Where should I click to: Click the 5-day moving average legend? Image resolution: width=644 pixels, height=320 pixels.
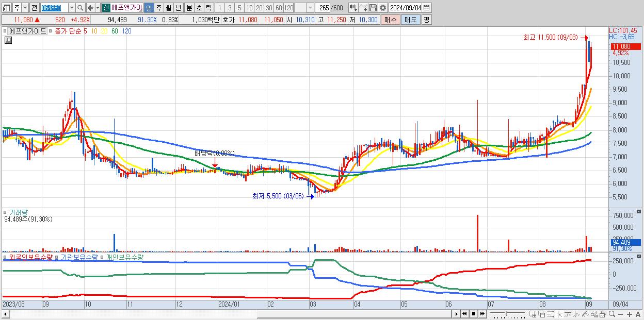(x=85, y=31)
